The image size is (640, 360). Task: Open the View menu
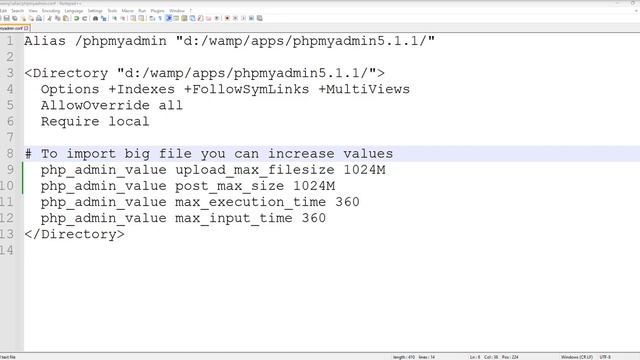[x=33, y=11]
